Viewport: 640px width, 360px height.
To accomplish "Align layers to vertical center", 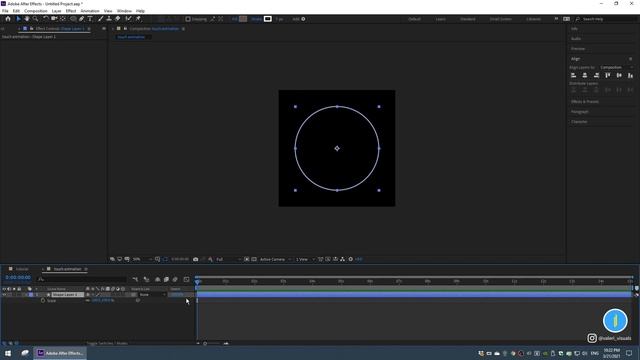I will (619, 75).
